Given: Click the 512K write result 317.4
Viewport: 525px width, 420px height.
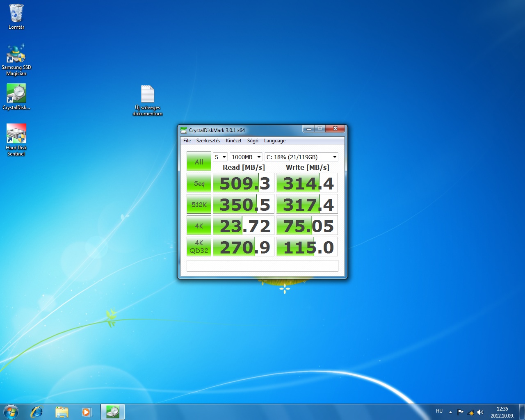Looking at the screenshot, I should (x=307, y=204).
